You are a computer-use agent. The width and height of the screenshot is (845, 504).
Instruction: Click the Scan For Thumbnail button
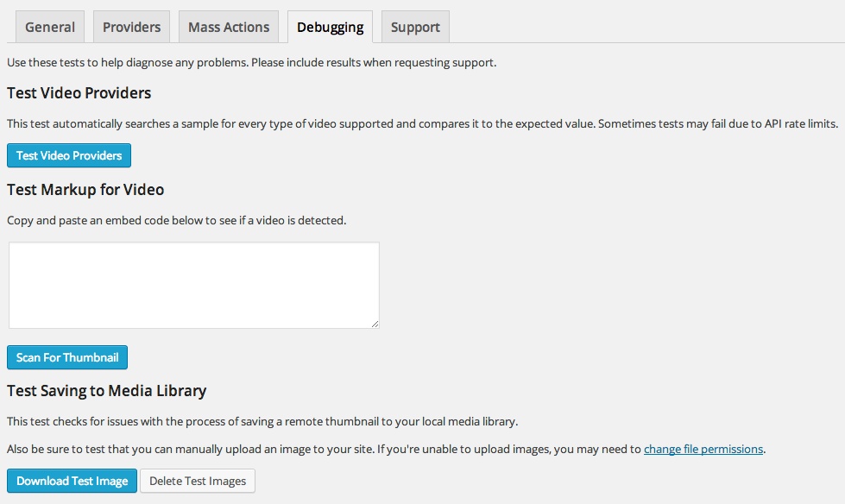(67, 357)
